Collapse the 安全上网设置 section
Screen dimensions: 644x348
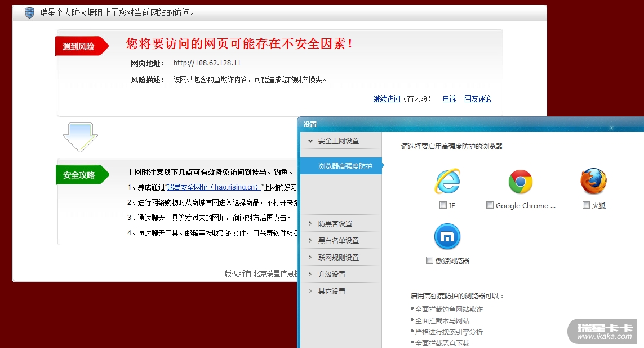(x=339, y=140)
